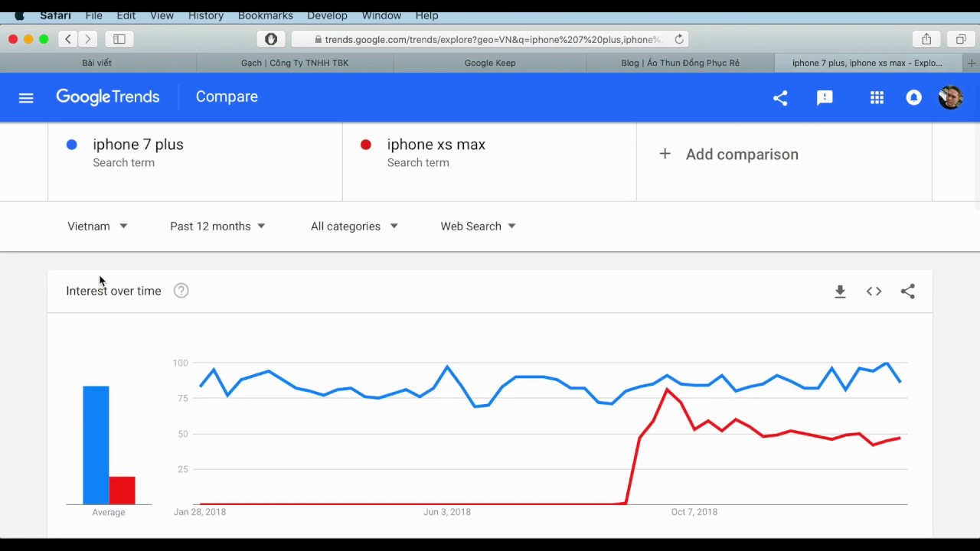Click the red iphone xs max dot

point(366,145)
